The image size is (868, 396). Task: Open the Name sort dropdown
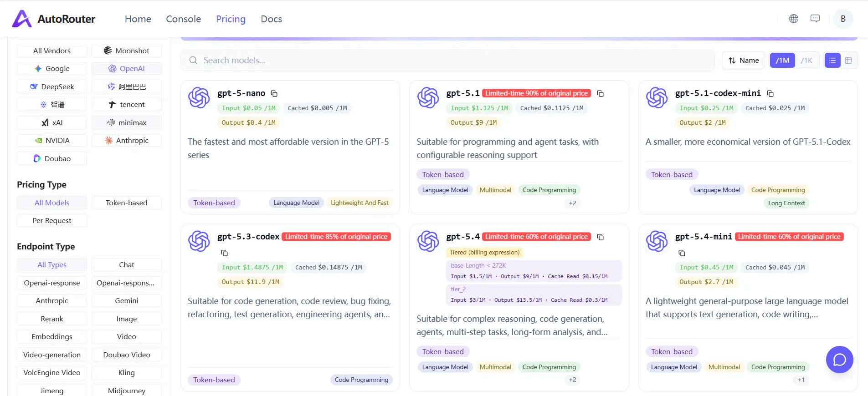click(744, 61)
